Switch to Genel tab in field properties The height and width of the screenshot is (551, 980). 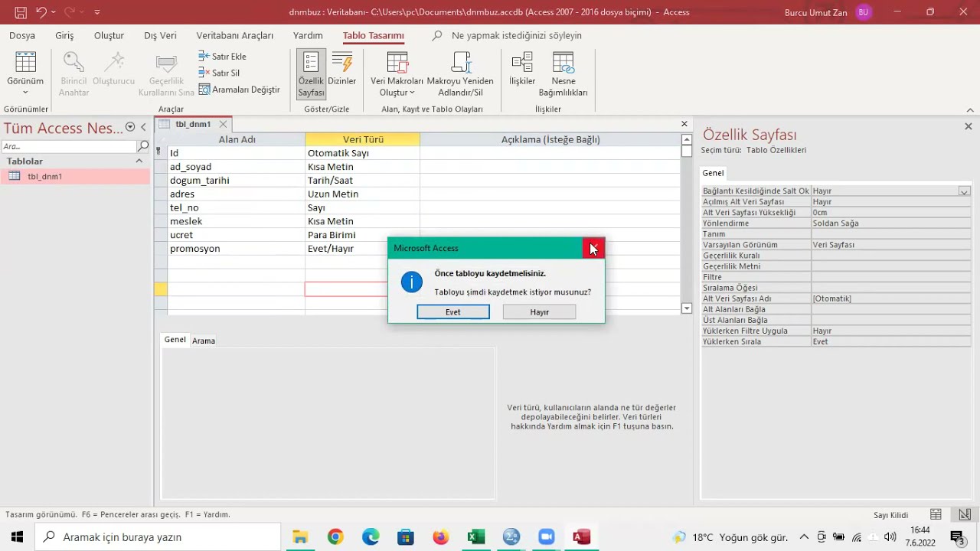(175, 340)
